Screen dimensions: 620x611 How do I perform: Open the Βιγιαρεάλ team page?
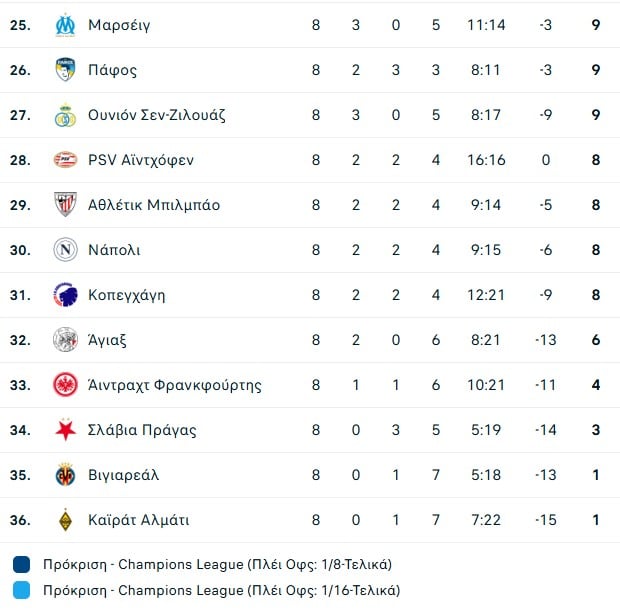click(124, 475)
